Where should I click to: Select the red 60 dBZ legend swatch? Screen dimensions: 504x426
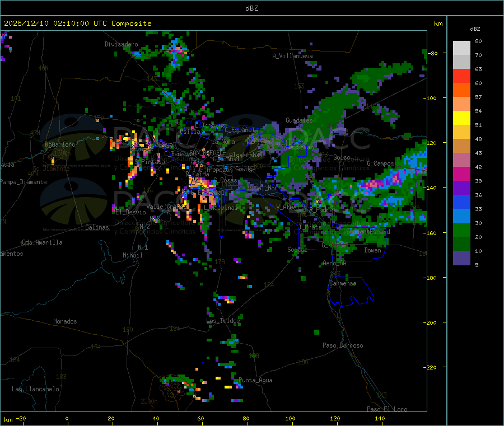[x=461, y=76]
